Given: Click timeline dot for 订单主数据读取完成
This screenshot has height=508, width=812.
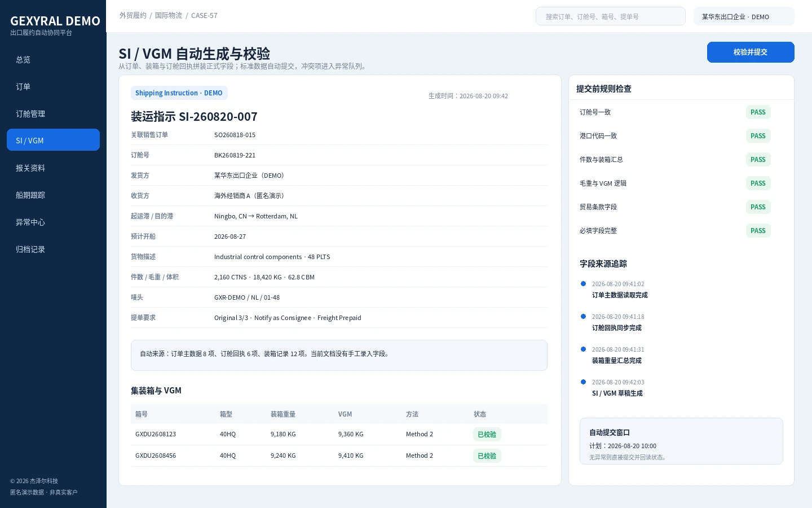Looking at the screenshot, I should [583, 283].
